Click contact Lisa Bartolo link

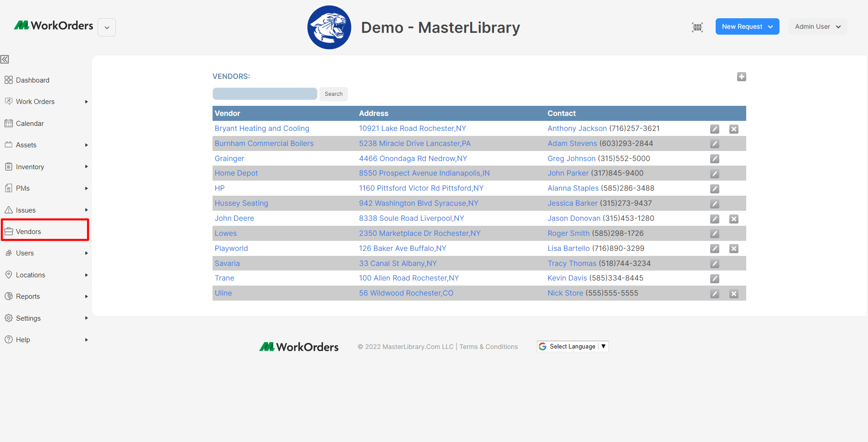568,249
